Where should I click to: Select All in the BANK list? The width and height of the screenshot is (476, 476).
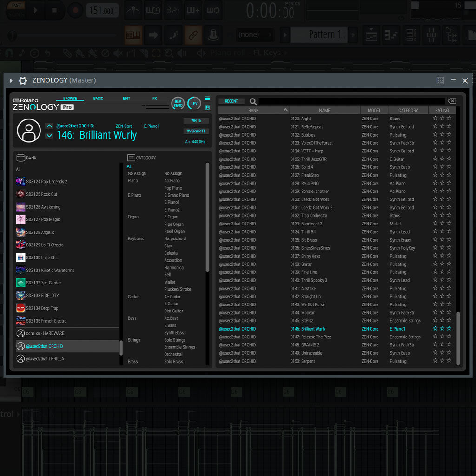(x=18, y=169)
